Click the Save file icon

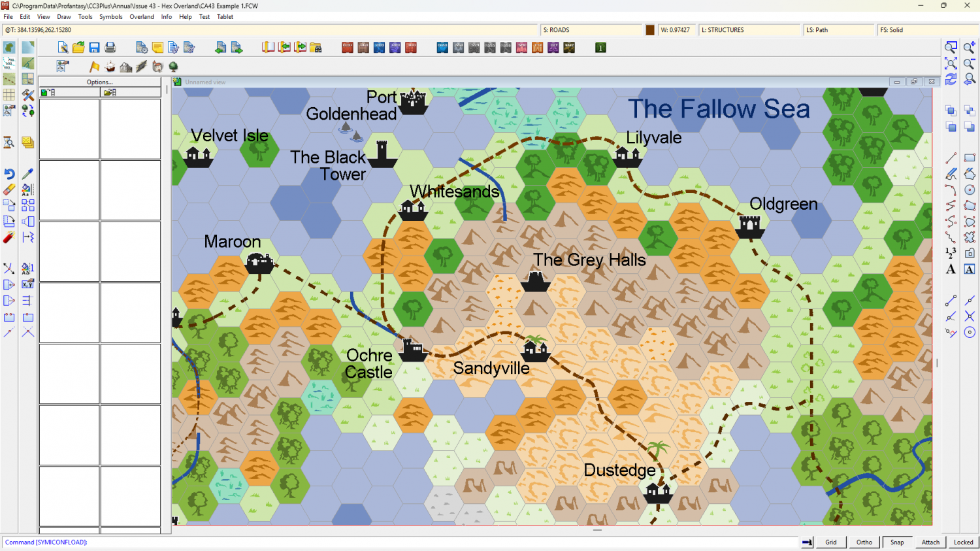coord(95,48)
